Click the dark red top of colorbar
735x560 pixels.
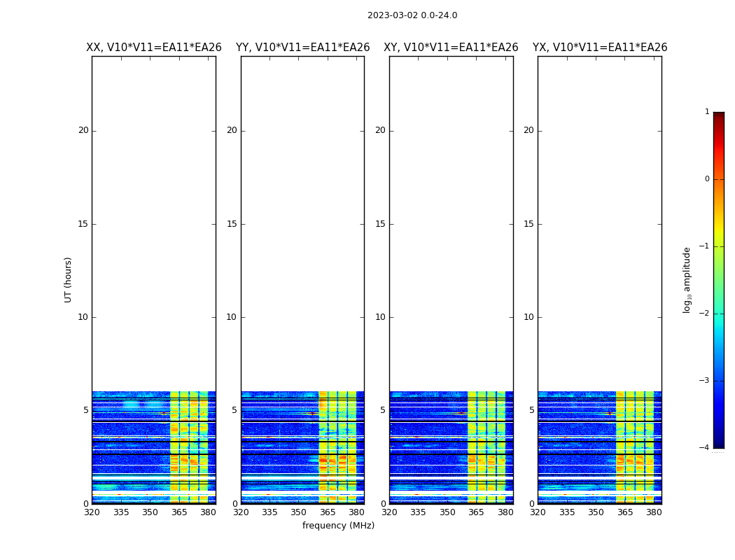coord(718,116)
